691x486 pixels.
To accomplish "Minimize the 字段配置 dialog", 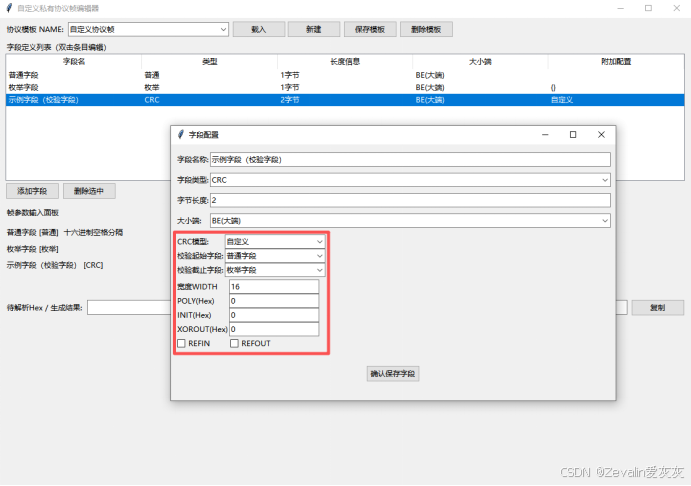I will 545,134.
